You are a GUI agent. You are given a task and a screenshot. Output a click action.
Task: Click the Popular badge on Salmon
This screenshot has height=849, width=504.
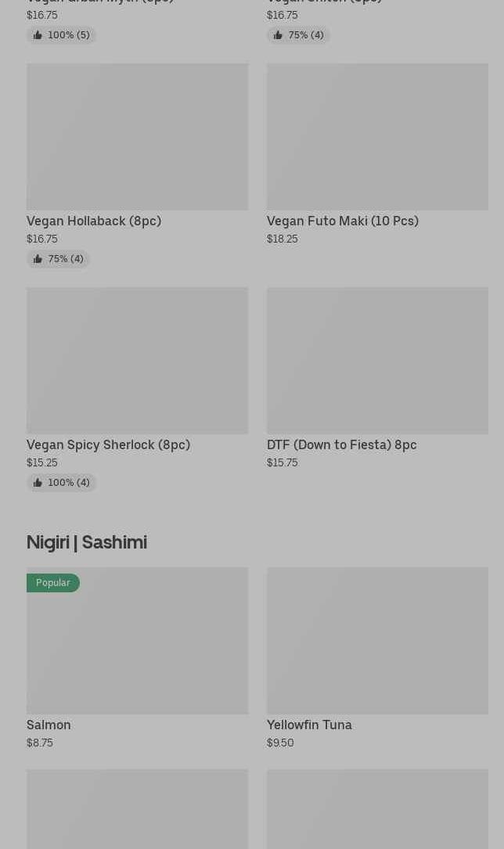(52, 583)
